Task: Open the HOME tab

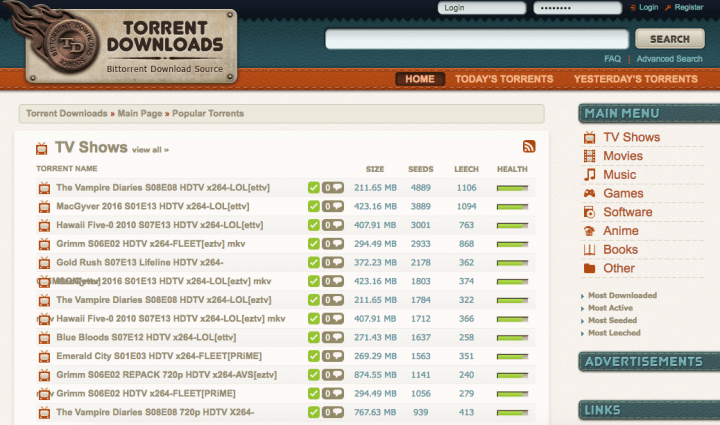Action: (x=420, y=79)
